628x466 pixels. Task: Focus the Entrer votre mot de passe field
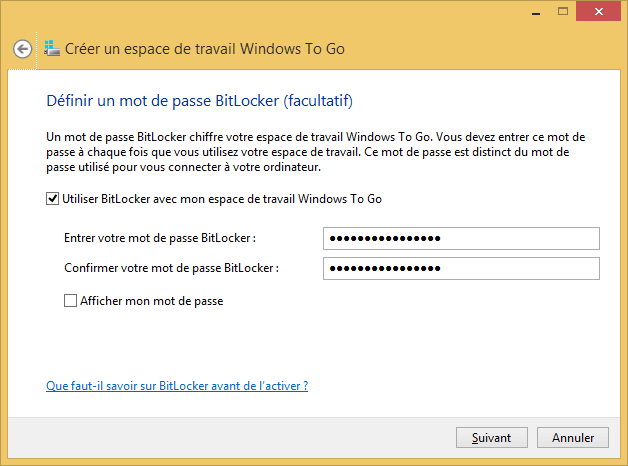click(x=461, y=238)
